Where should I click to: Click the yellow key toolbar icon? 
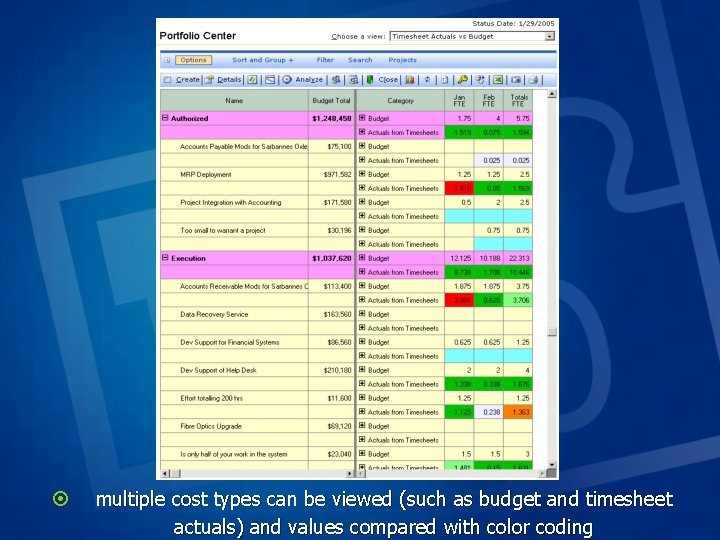point(463,79)
